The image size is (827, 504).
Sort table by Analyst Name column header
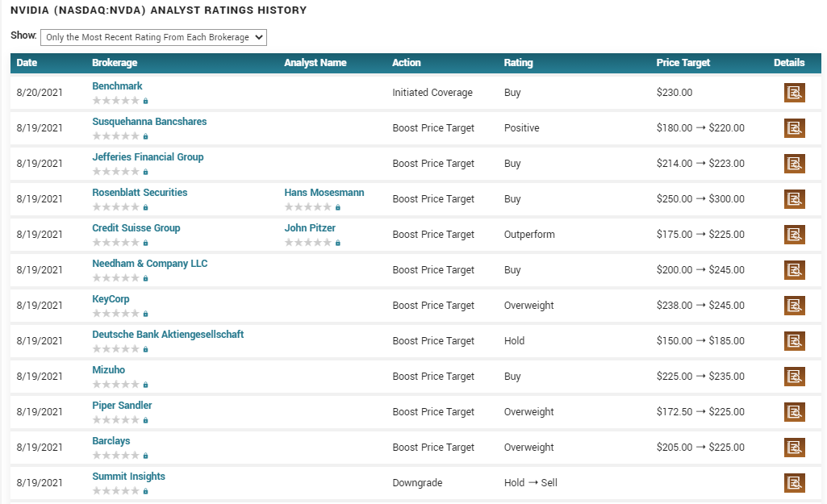pos(315,63)
